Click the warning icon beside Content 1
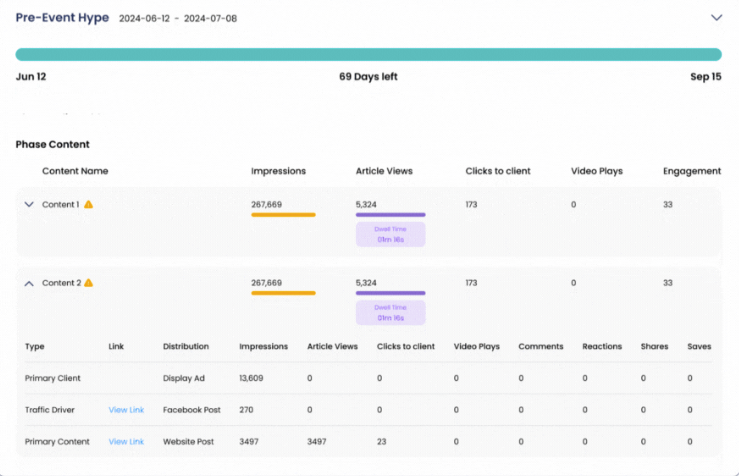739x476 pixels. pos(89,204)
